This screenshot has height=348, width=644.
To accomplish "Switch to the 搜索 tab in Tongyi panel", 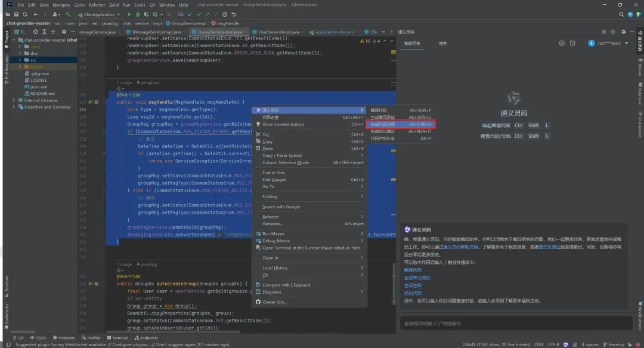I will pyautogui.click(x=442, y=43).
